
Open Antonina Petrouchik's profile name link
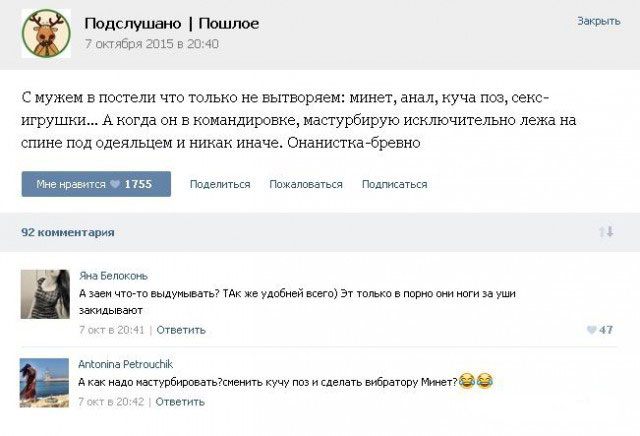click(125, 364)
